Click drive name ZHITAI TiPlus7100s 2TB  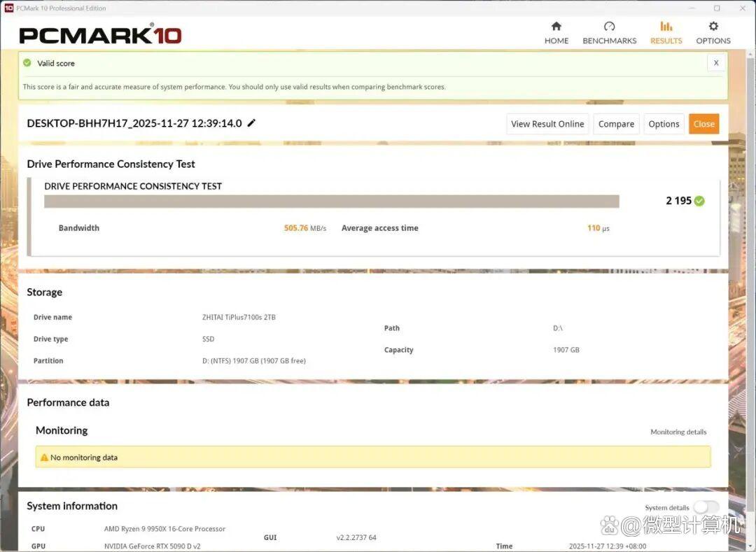coord(239,317)
